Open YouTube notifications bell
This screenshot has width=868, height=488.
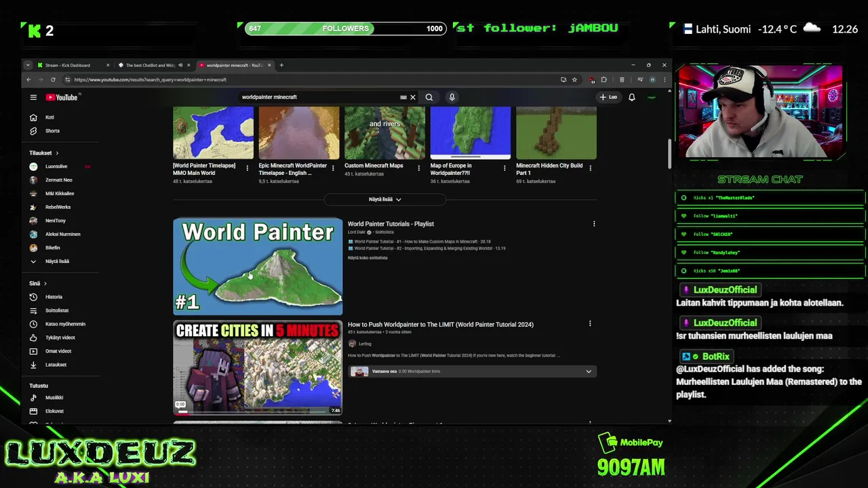[x=631, y=97]
